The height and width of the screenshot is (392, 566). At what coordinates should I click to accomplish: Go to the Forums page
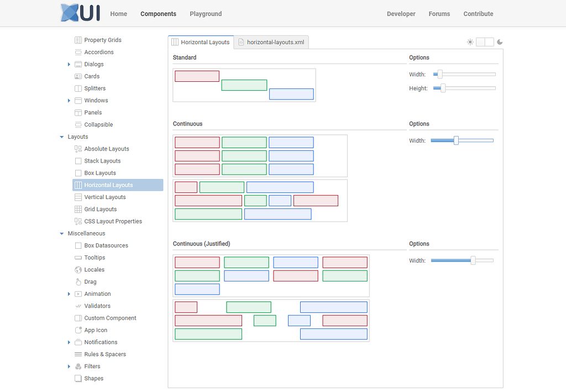pos(439,14)
